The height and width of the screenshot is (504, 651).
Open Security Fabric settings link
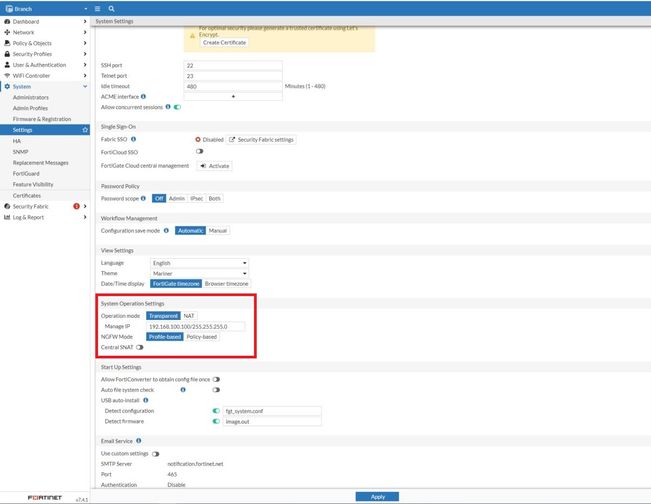tap(262, 139)
